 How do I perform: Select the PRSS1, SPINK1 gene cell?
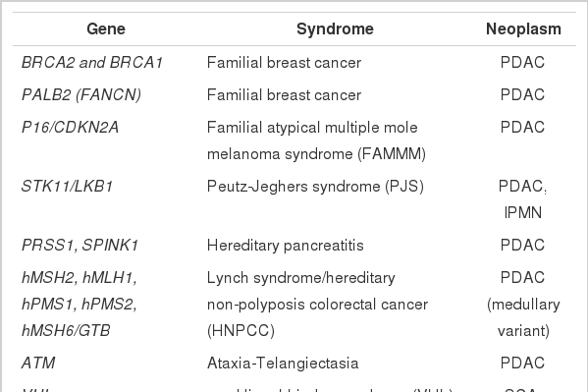tap(80, 246)
